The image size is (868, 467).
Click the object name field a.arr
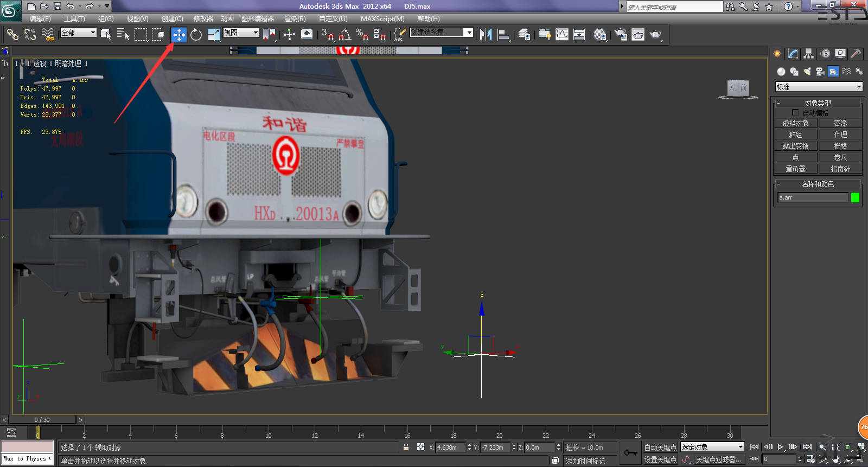click(813, 197)
